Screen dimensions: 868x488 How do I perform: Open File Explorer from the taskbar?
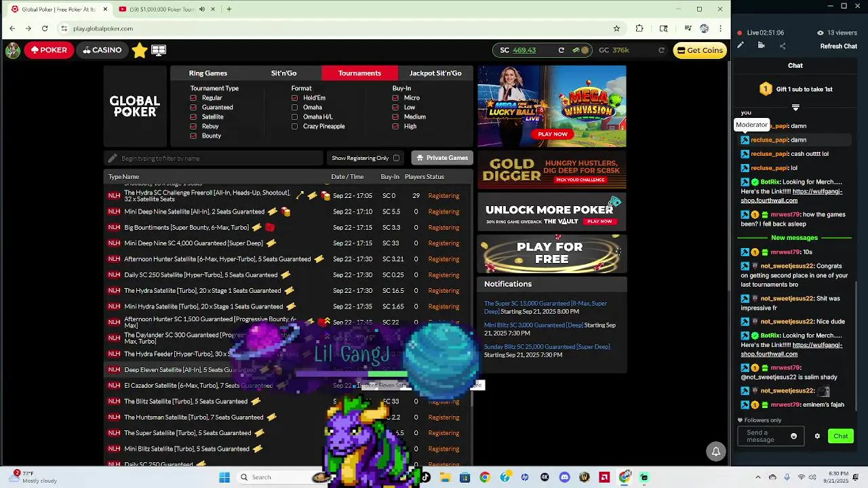tap(445, 477)
